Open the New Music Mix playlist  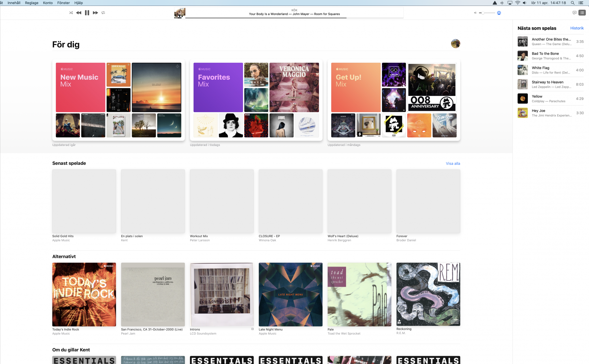(x=80, y=87)
